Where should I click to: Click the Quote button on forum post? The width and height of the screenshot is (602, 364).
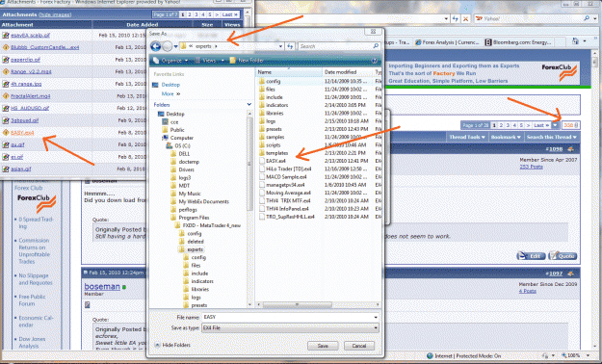pos(563,256)
